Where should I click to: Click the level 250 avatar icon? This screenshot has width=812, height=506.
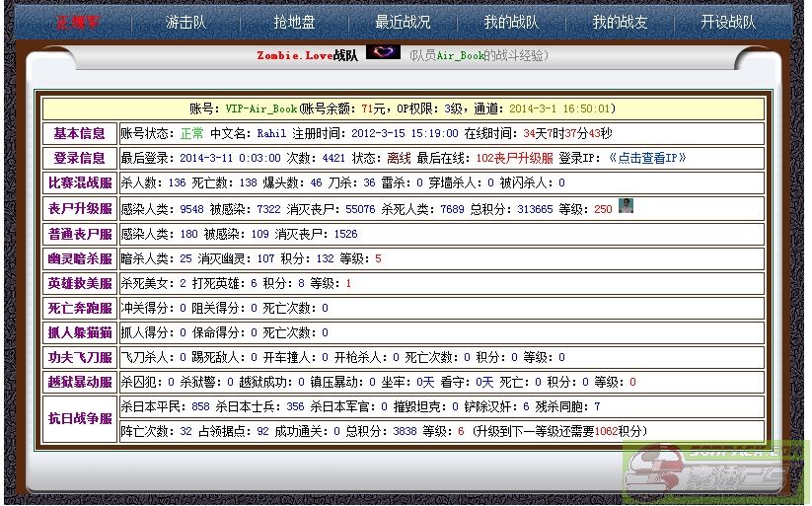626,206
